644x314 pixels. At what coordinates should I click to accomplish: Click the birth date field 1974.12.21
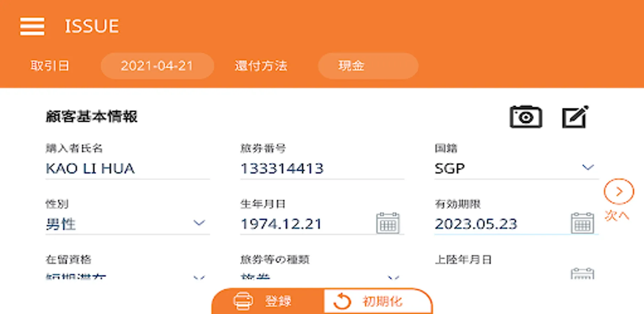pos(304,224)
